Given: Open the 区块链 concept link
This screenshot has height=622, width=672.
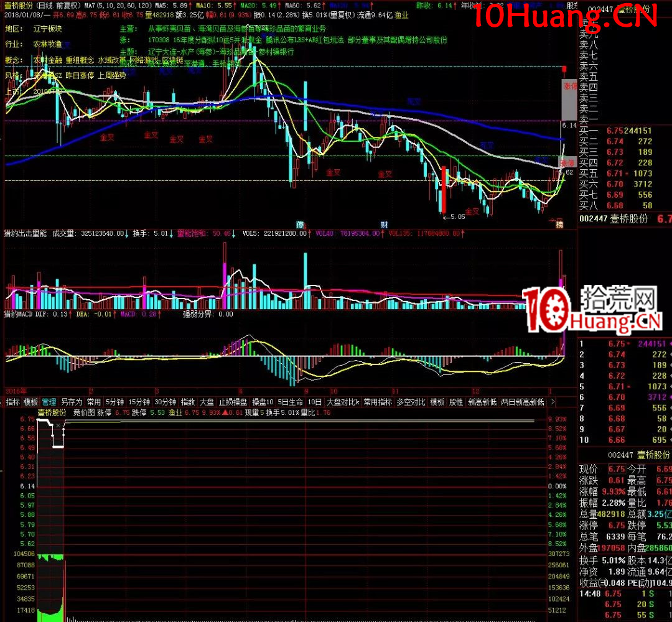Looking at the screenshot, I should pyautogui.click(x=173, y=60).
